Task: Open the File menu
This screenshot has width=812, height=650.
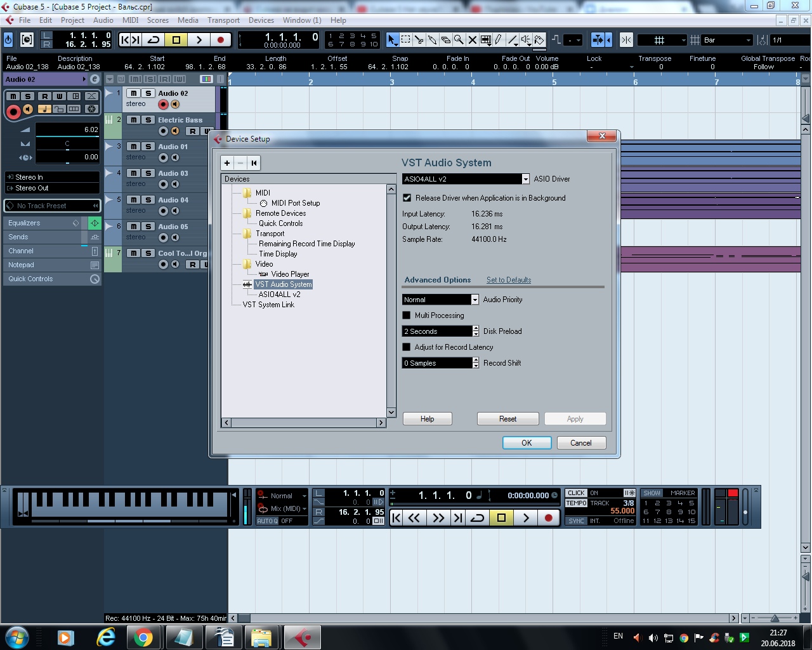Action: click(25, 20)
